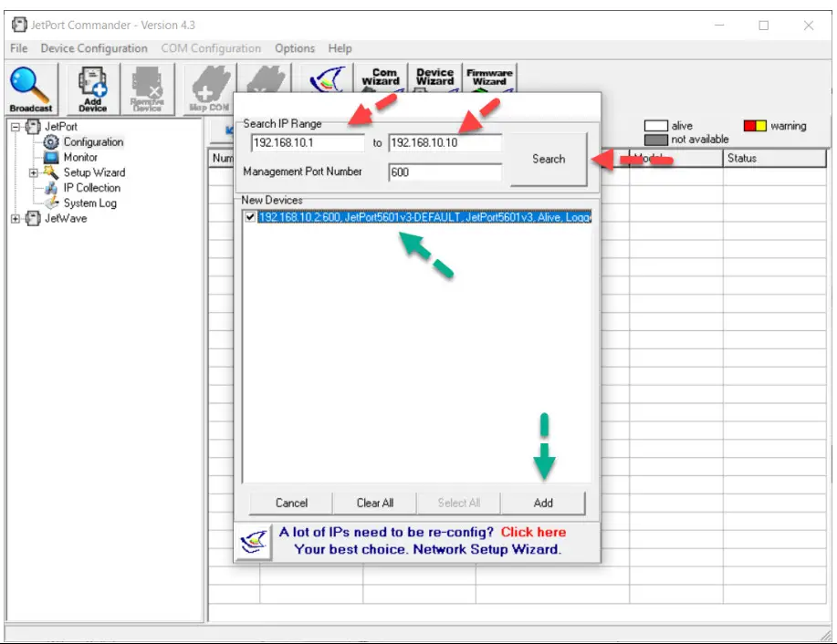Open the COM Configuration menu
Viewport: 837px width, 644px height.
click(211, 48)
